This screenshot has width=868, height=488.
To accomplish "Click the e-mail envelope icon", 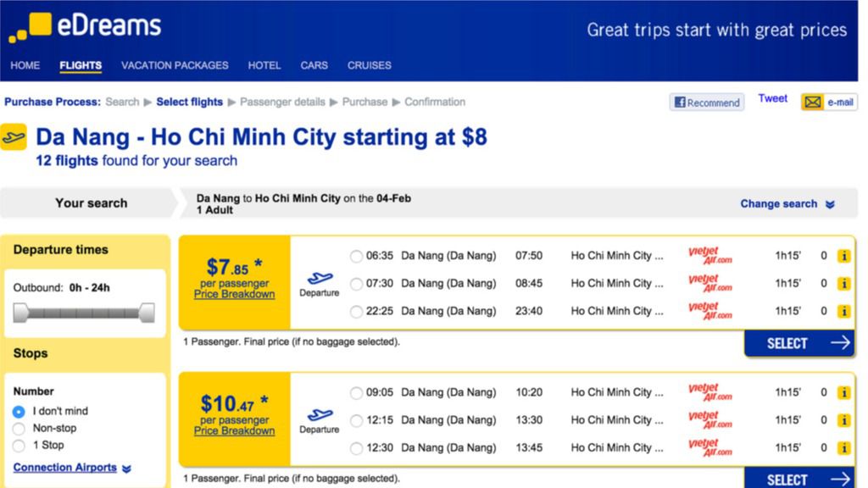I will [813, 103].
